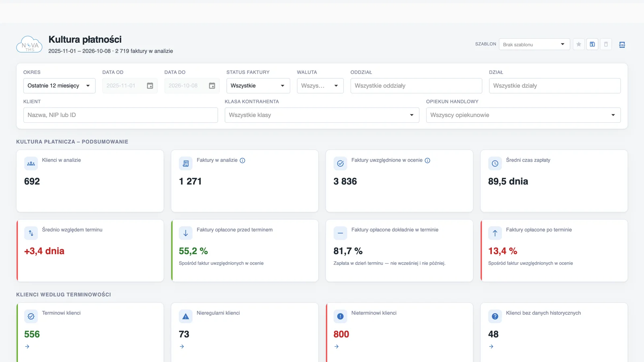Click the 692 Klienci w analizie value

32,181
